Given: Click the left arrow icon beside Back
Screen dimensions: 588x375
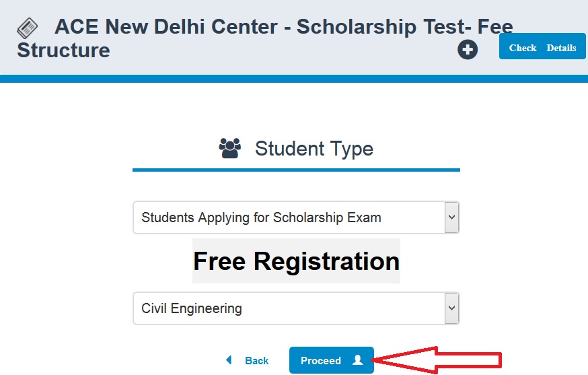Looking at the screenshot, I should (229, 360).
